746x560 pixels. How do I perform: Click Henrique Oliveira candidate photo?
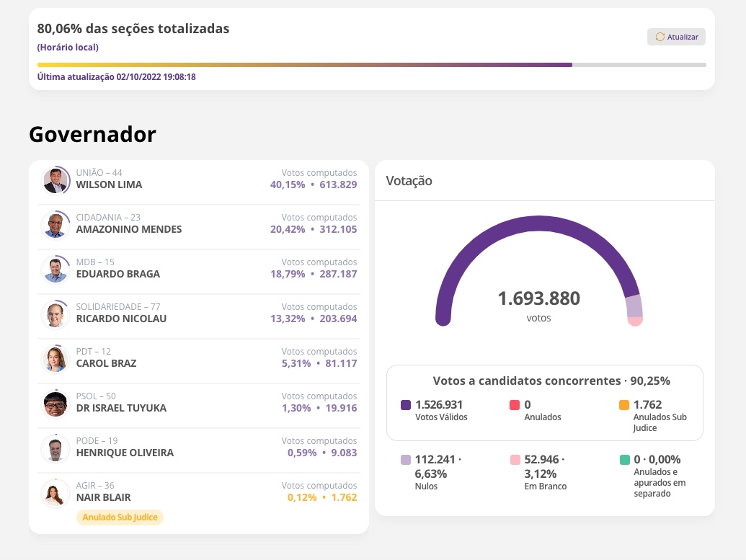(x=56, y=448)
